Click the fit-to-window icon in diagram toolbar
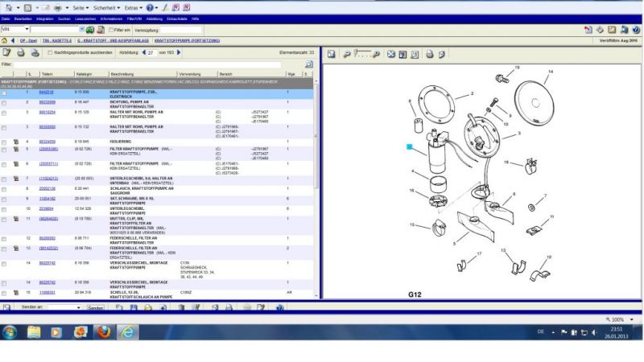Image resolution: width=644 pixels, height=362 pixels. pyautogui.click(x=391, y=54)
